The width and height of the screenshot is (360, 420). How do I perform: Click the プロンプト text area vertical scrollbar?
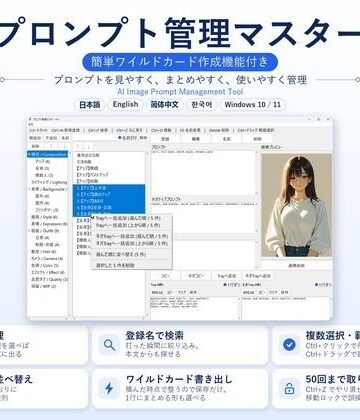pos(256,173)
